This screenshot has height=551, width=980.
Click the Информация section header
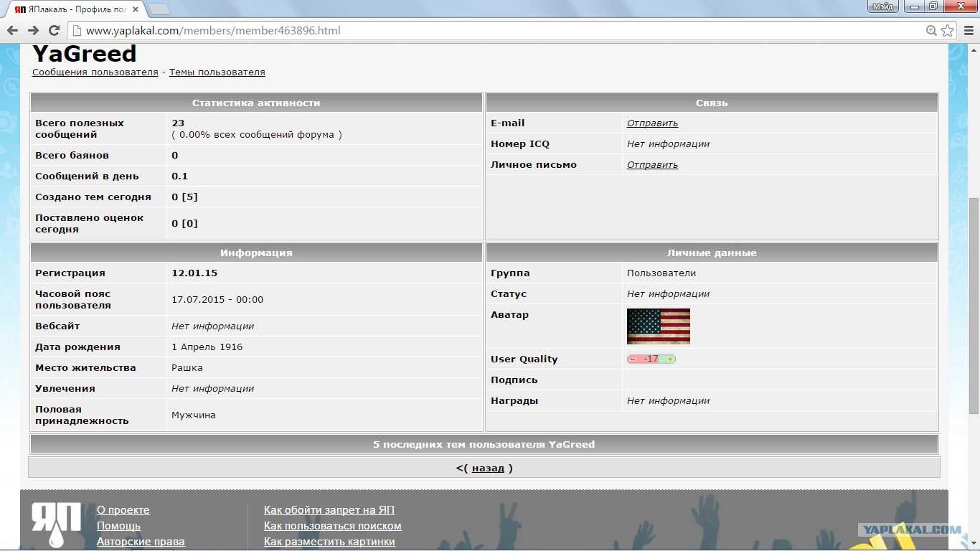pos(256,253)
